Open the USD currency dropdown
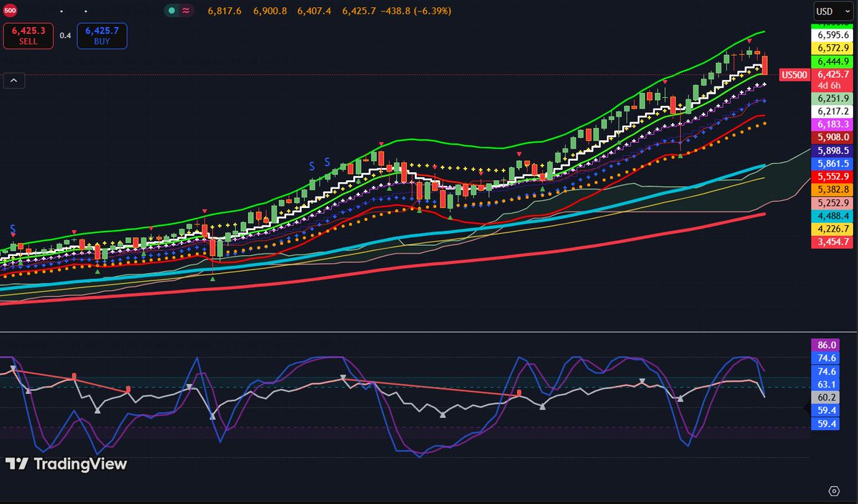This screenshot has width=858, height=504. coord(832,11)
